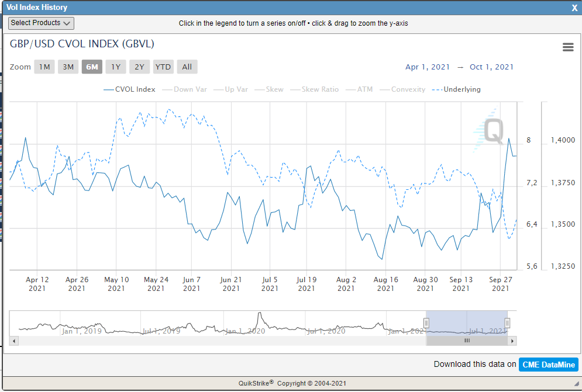The height and width of the screenshot is (392, 582).
Task: Click the navigator left handle grip
Action: tap(426, 322)
